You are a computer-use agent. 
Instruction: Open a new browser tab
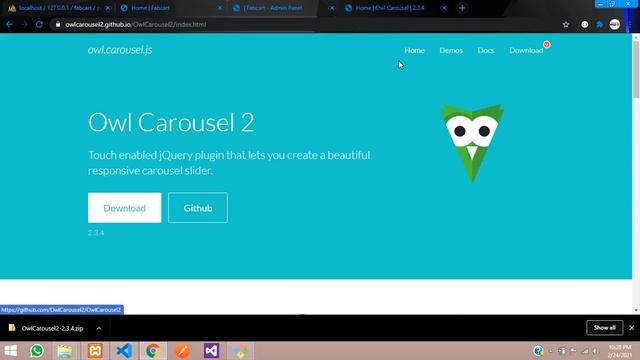pyautogui.click(x=462, y=8)
